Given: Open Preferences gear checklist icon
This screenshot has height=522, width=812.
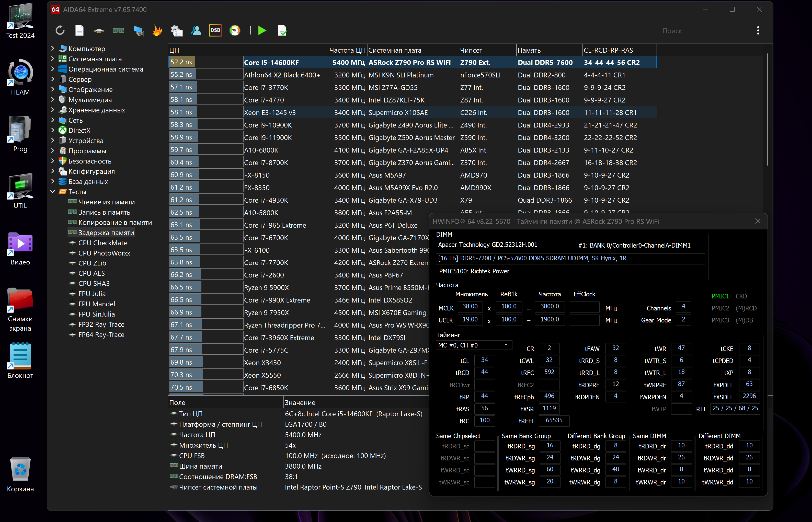Looking at the screenshot, I should click(176, 30).
